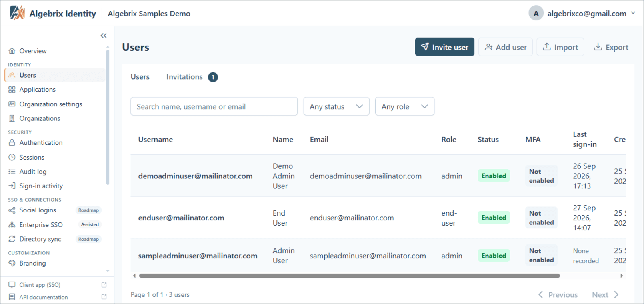Click the enduser@mailinator.com username
644x304 pixels.
tap(181, 218)
